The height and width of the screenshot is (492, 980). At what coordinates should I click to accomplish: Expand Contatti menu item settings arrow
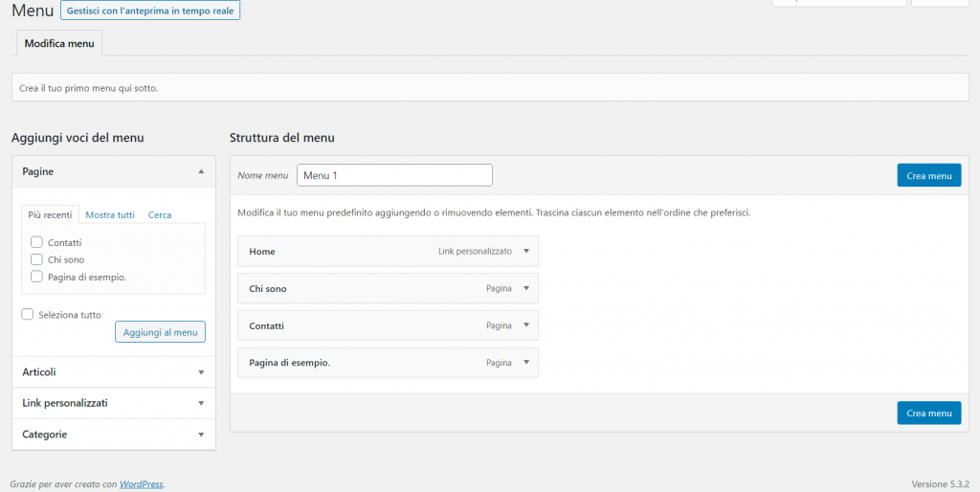[x=526, y=325]
